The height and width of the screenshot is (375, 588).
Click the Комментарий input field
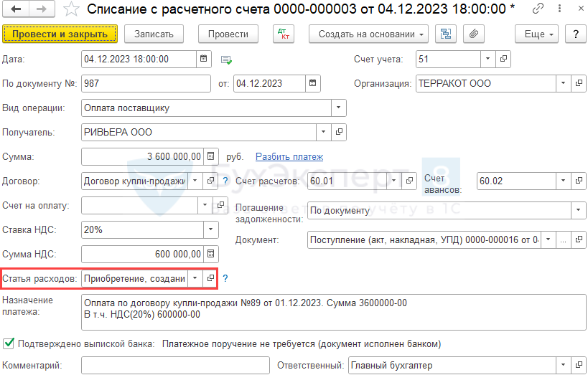pos(175,366)
